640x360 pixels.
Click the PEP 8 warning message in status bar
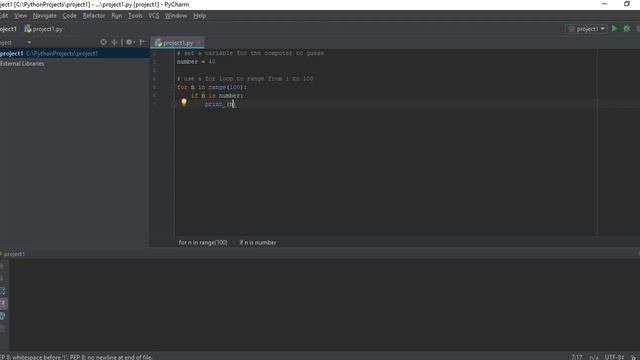[76, 357]
